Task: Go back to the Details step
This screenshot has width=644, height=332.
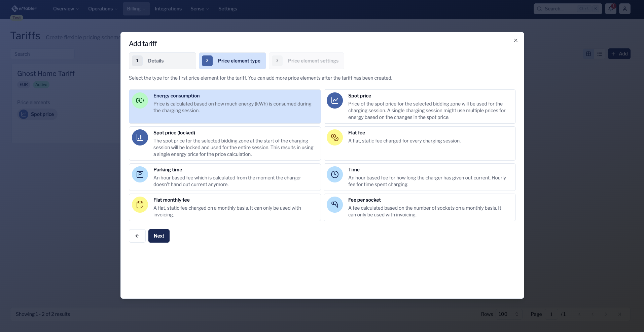Action: coord(162,61)
